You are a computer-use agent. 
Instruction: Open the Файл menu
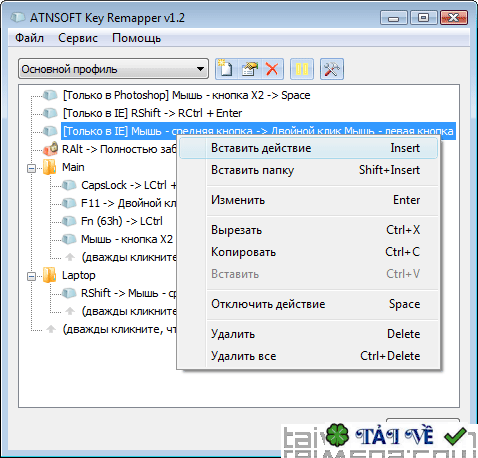[29, 38]
